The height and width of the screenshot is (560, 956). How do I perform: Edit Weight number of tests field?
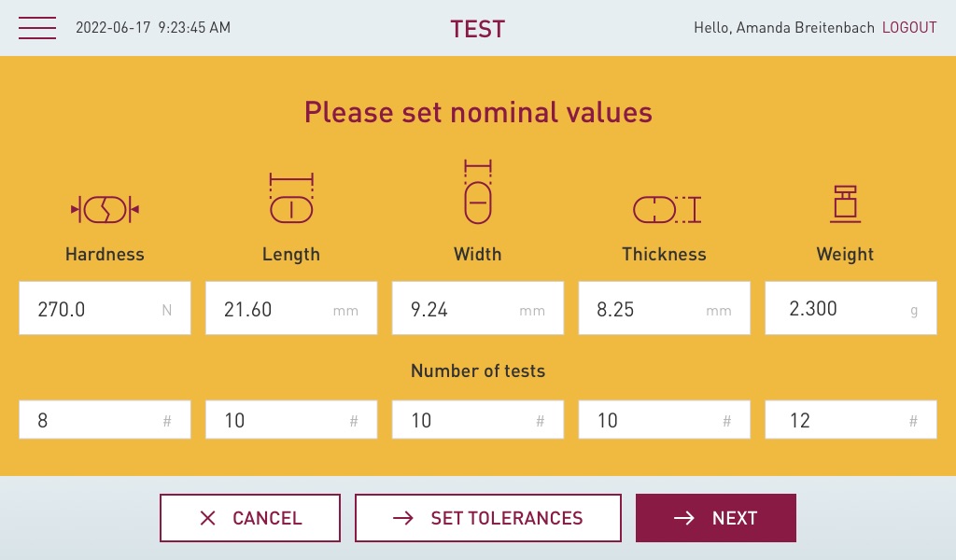[851, 420]
